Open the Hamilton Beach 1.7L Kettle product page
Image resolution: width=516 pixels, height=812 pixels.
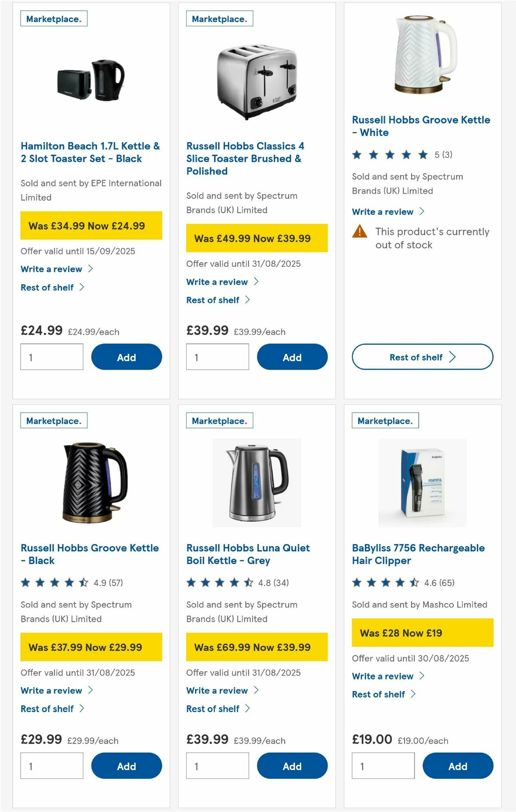click(x=90, y=152)
